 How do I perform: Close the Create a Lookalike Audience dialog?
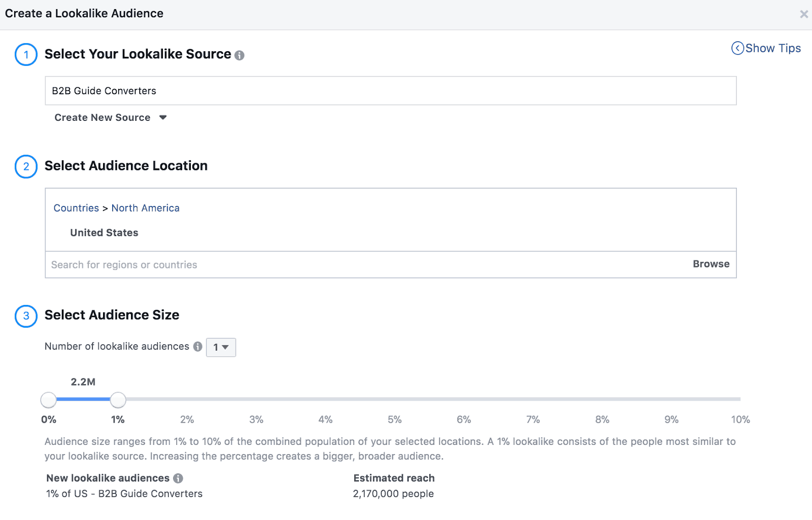pos(803,14)
